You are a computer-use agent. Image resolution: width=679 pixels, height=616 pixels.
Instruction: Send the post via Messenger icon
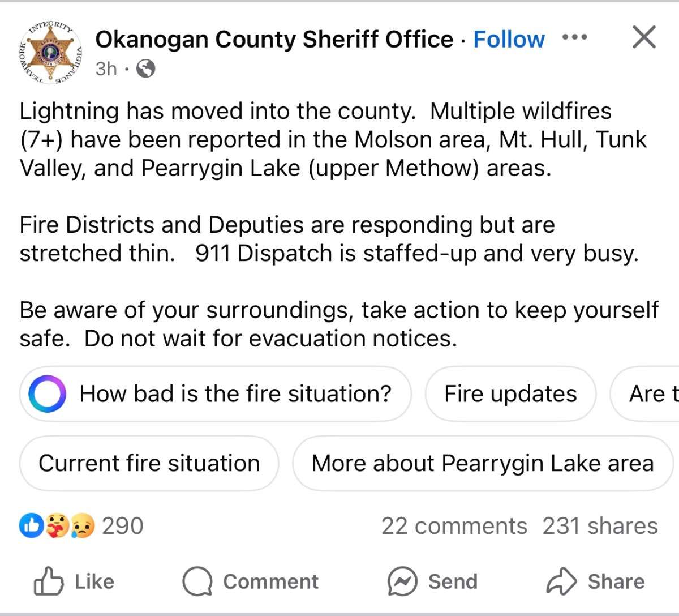click(x=402, y=581)
